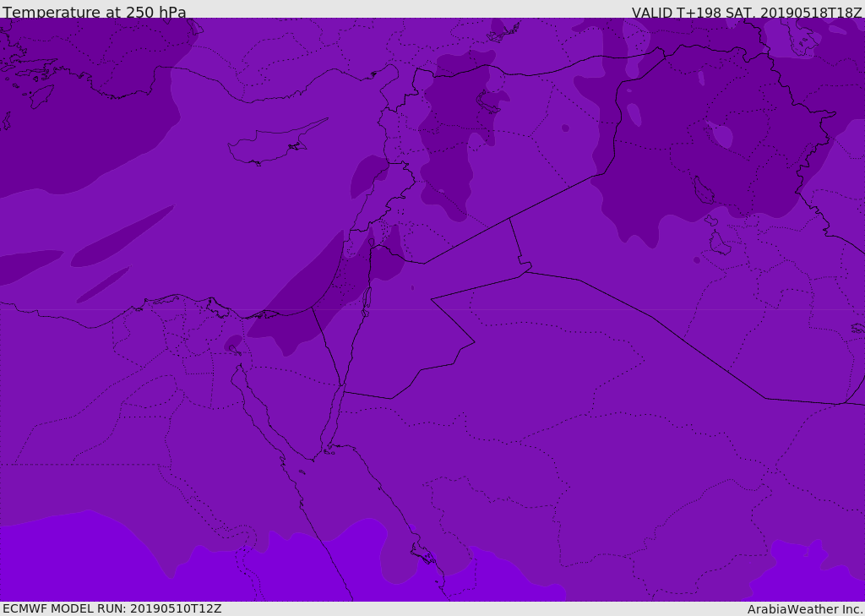Click the 'ECMWF MODEL RUN: 20190510T12Z' label
The height and width of the screenshot is (616, 865).
112,609
